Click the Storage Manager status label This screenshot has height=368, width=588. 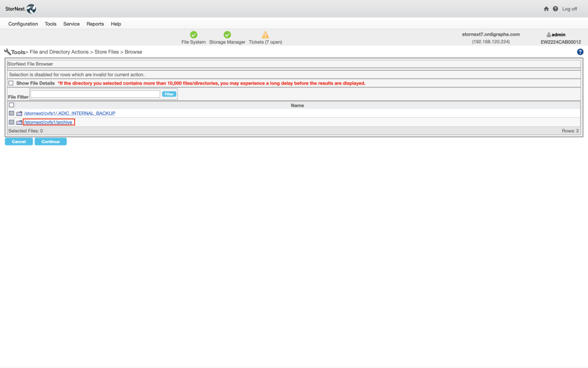click(x=227, y=42)
